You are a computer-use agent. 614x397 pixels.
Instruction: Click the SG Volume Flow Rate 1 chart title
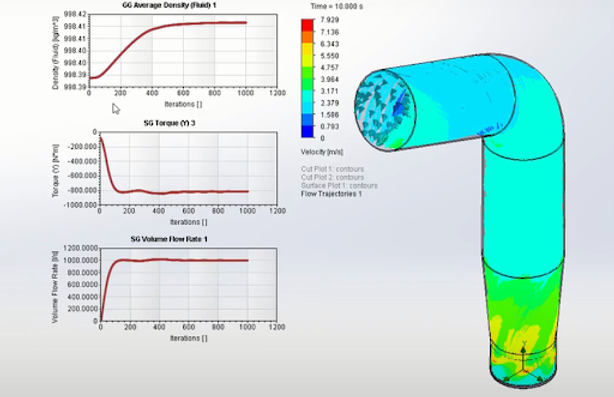(169, 239)
